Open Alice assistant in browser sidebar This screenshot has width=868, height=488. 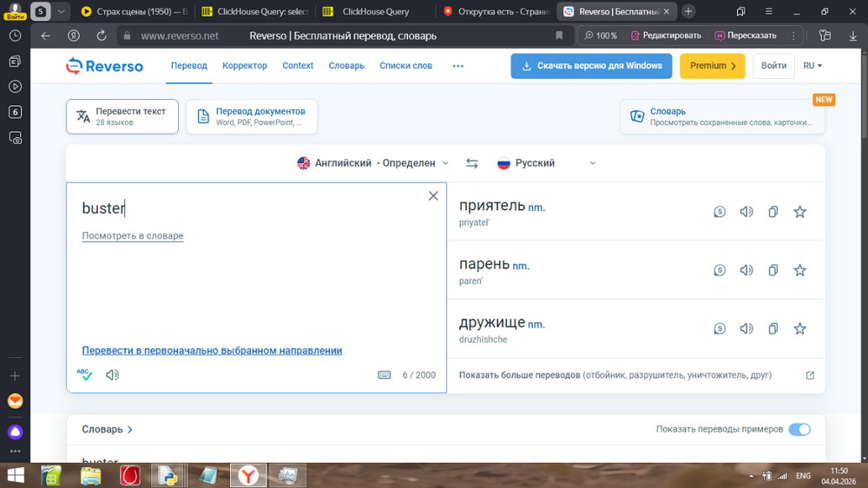click(x=15, y=432)
